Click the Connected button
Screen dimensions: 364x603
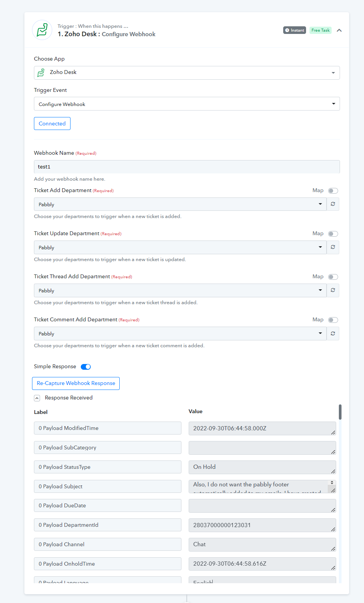[x=52, y=123]
